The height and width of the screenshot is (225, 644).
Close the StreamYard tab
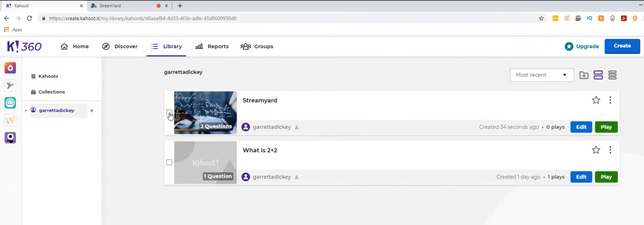[x=166, y=6]
